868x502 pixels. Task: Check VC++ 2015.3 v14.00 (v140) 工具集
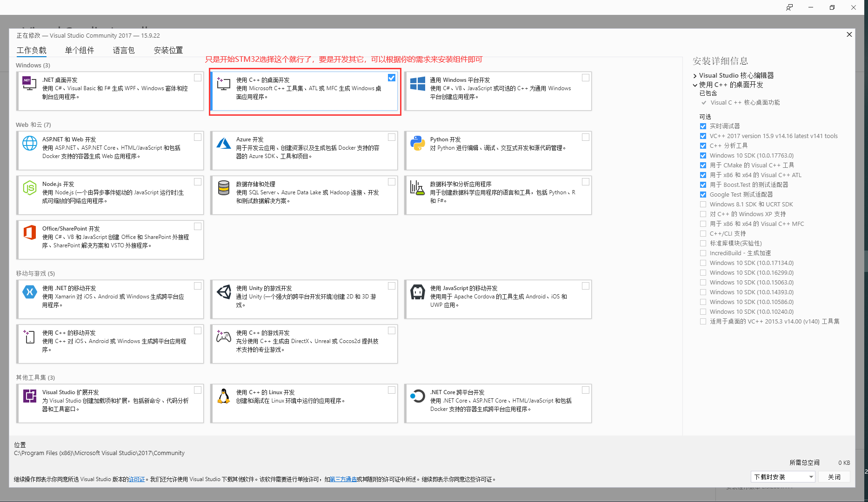[703, 322]
